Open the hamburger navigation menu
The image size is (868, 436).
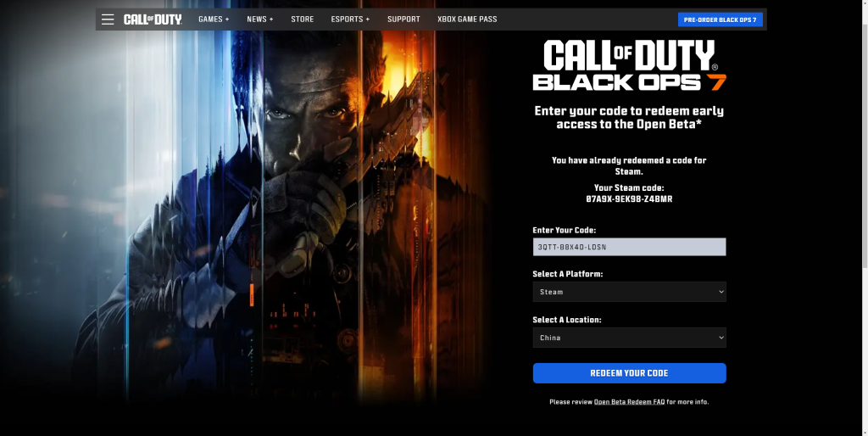click(108, 20)
